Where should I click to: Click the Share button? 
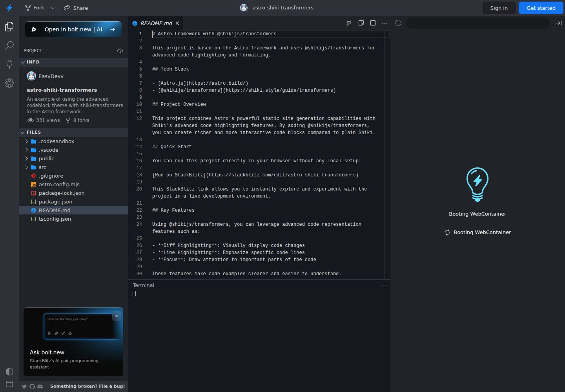tap(76, 8)
